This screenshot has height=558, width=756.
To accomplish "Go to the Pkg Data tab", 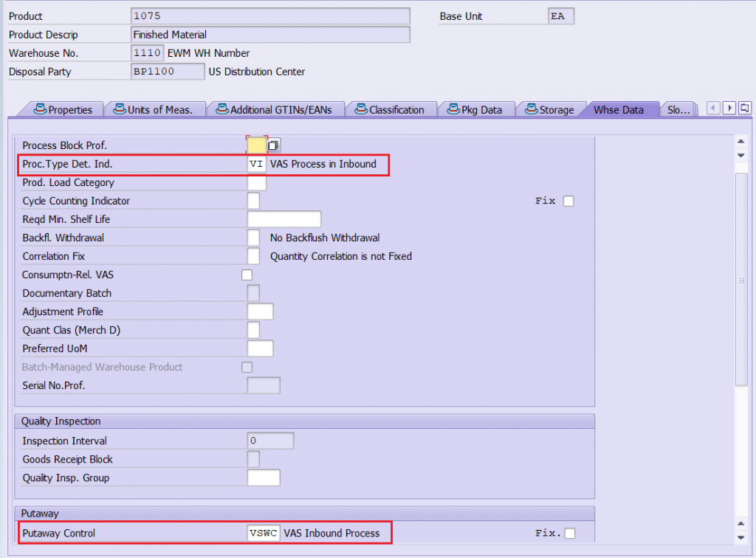I will tap(475, 109).
